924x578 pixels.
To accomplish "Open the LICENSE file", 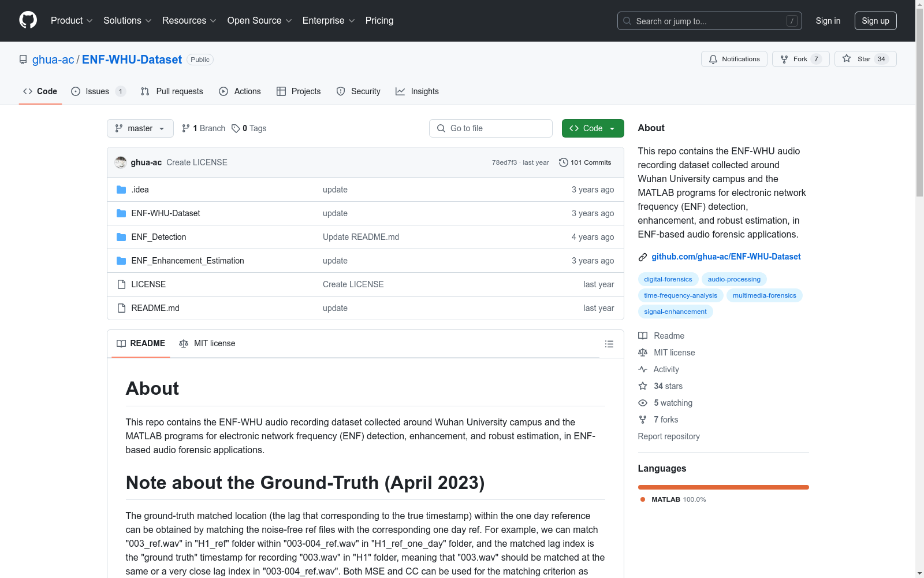I will pos(148,284).
